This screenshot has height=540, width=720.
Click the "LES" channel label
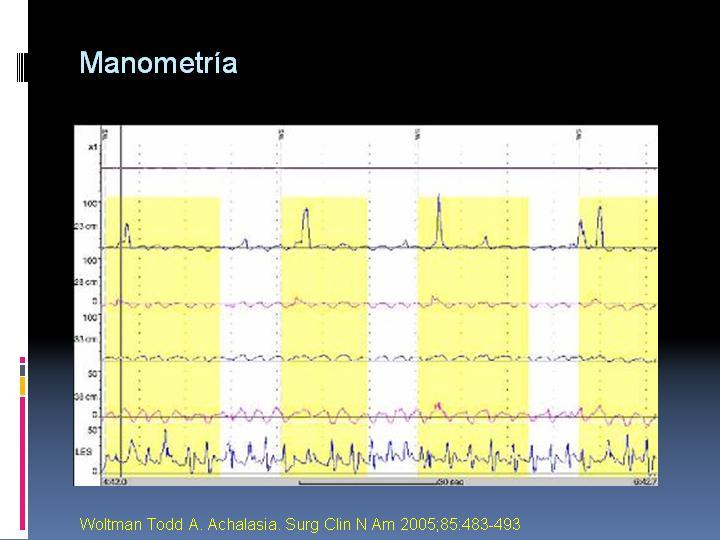(83, 452)
